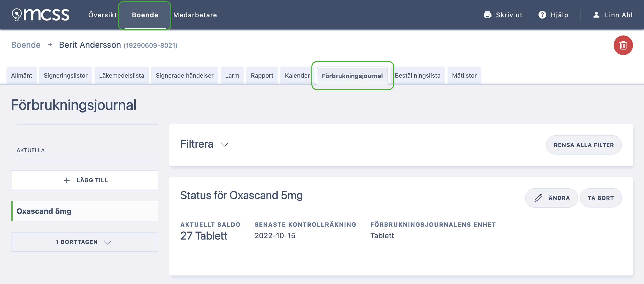Image resolution: width=644 pixels, height=284 pixels.
Task: Expand the Filtrera chevron
Action: pos(224,144)
